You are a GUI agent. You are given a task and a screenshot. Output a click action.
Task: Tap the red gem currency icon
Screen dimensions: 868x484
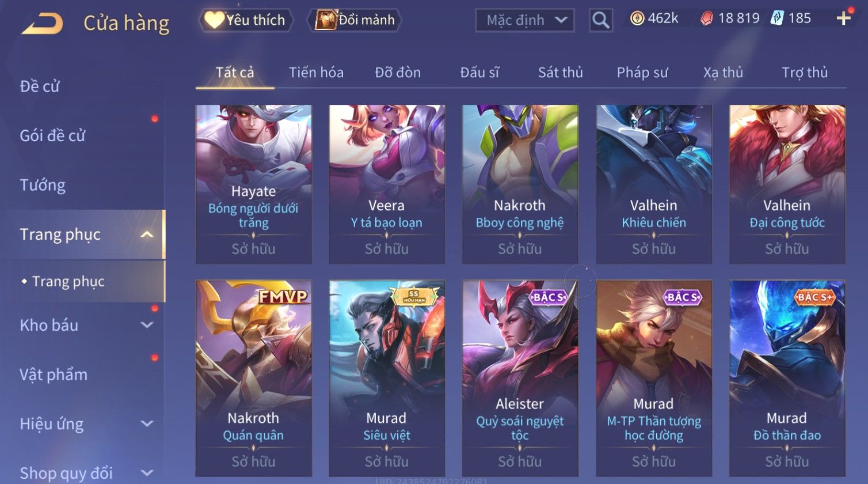(707, 19)
